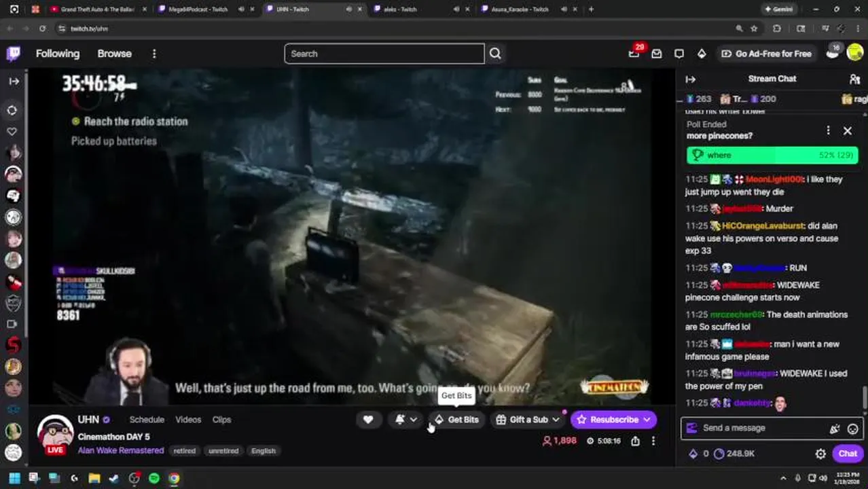Click the purple Chat send button
The width and height of the screenshot is (868, 489).
[x=848, y=454]
